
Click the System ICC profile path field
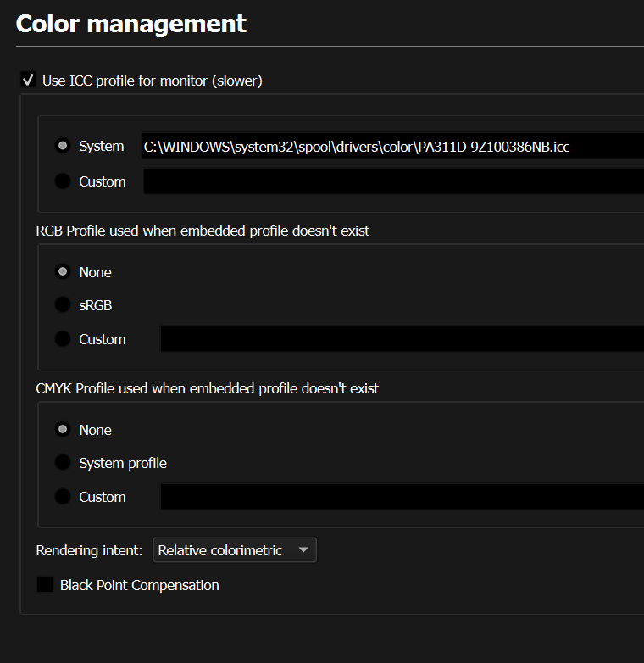coord(392,147)
